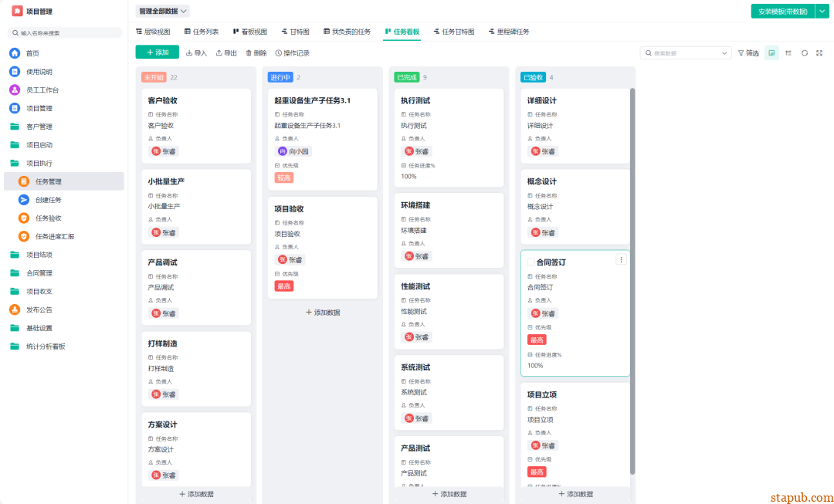This screenshot has width=834, height=504.
Task: Expand the 管理全部数据 dropdown
Action: click(x=163, y=11)
